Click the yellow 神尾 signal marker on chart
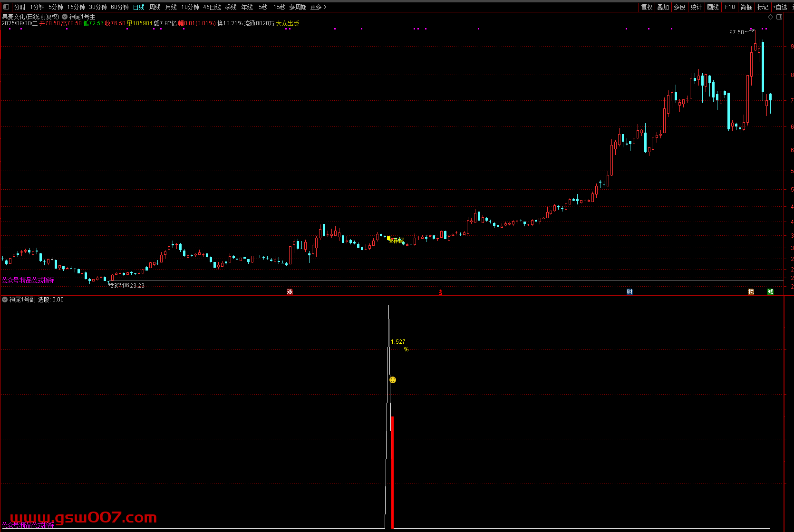Viewport: 794px width, 532px height. click(396, 240)
